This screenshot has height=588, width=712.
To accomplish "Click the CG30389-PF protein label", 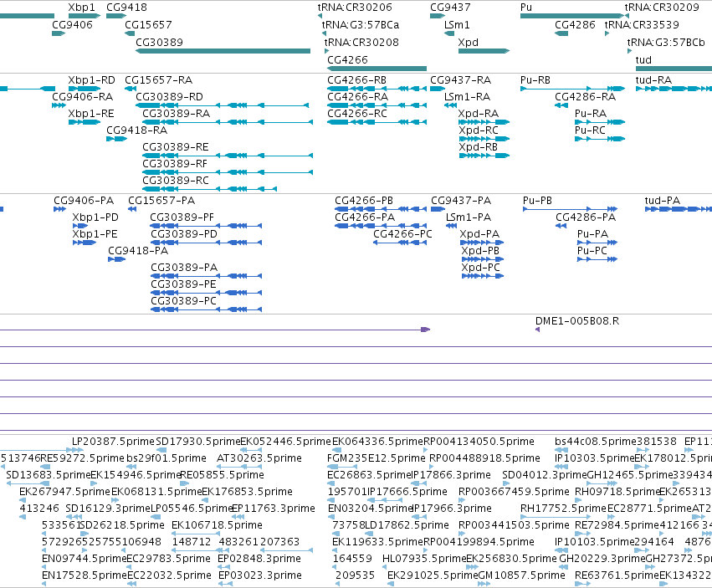I will (182, 217).
